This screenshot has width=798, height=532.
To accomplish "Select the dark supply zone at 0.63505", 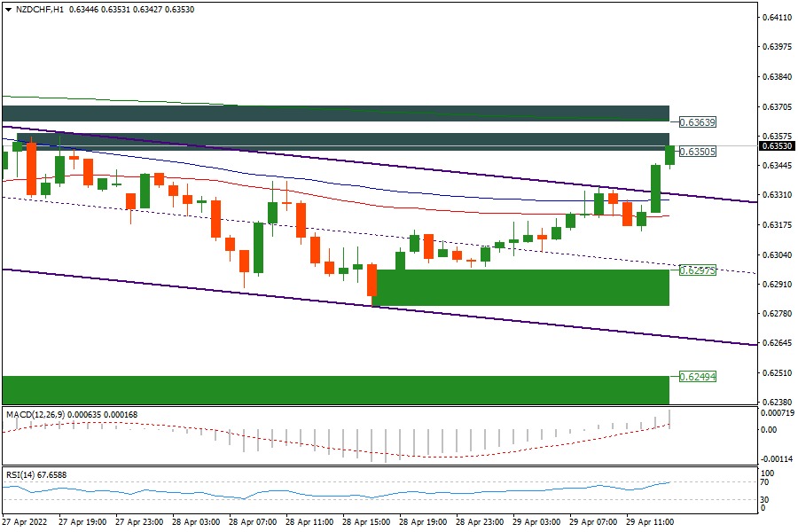I will coord(346,142).
